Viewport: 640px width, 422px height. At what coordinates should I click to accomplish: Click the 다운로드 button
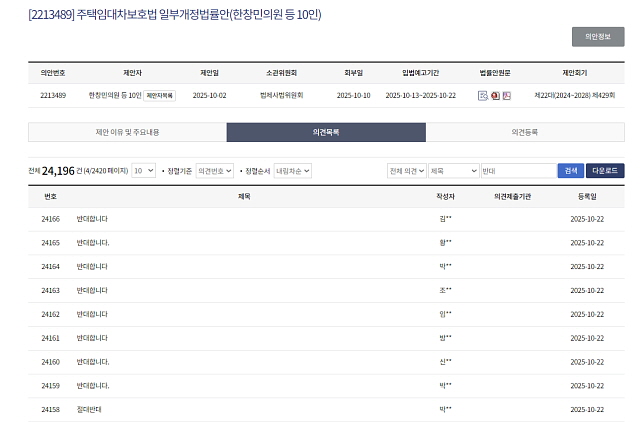tap(605, 171)
